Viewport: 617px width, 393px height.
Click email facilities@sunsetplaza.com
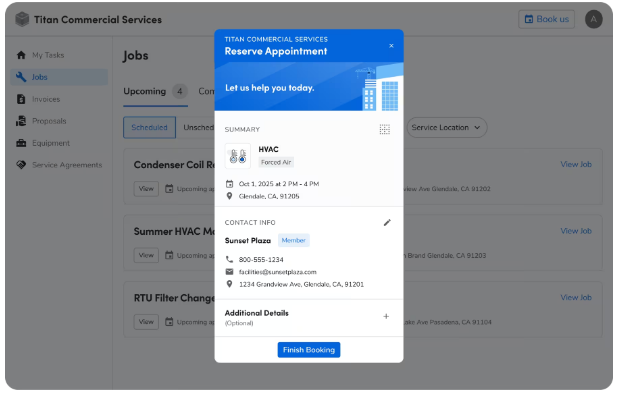tap(278, 272)
